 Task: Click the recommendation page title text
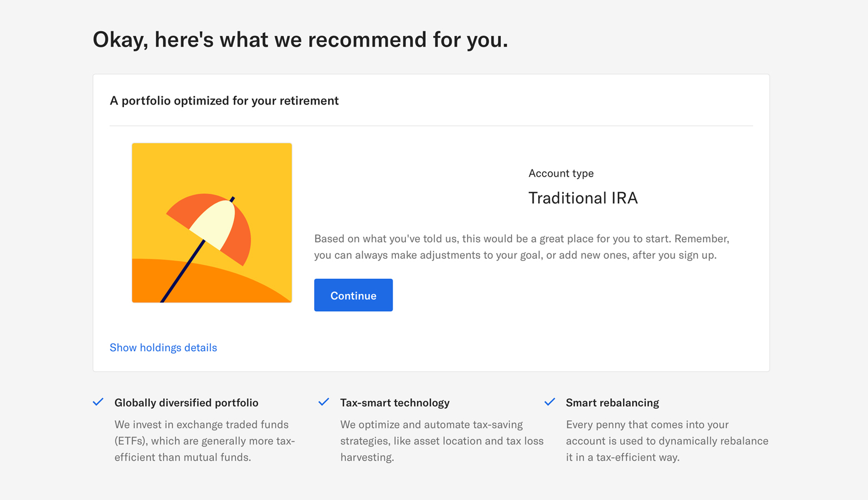coord(300,39)
